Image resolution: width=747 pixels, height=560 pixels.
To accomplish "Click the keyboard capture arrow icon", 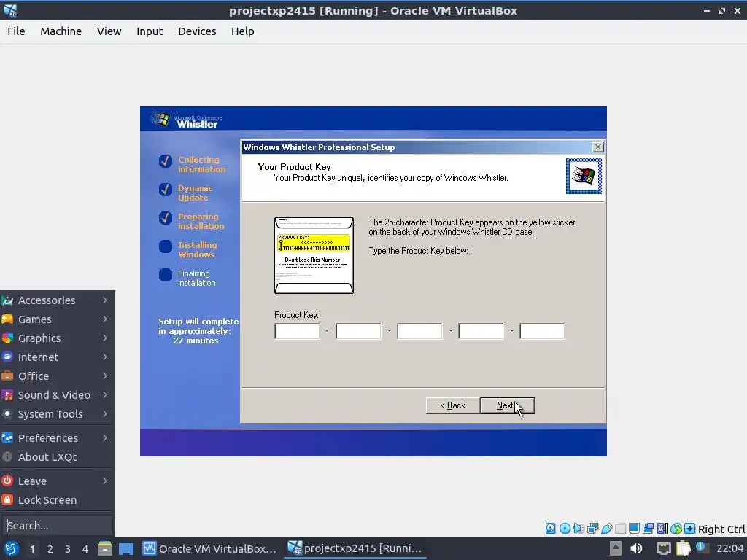I will coord(690,528).
